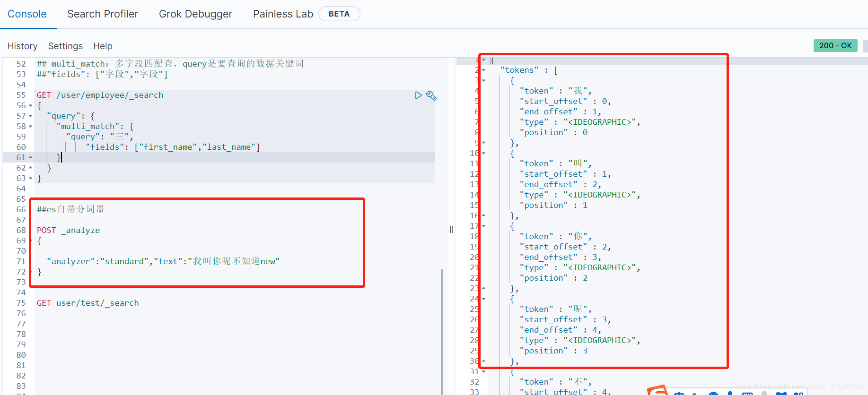Click the "token" : "不" response line
The height and width of the screenshot is (395, 868).
point(556,382)
